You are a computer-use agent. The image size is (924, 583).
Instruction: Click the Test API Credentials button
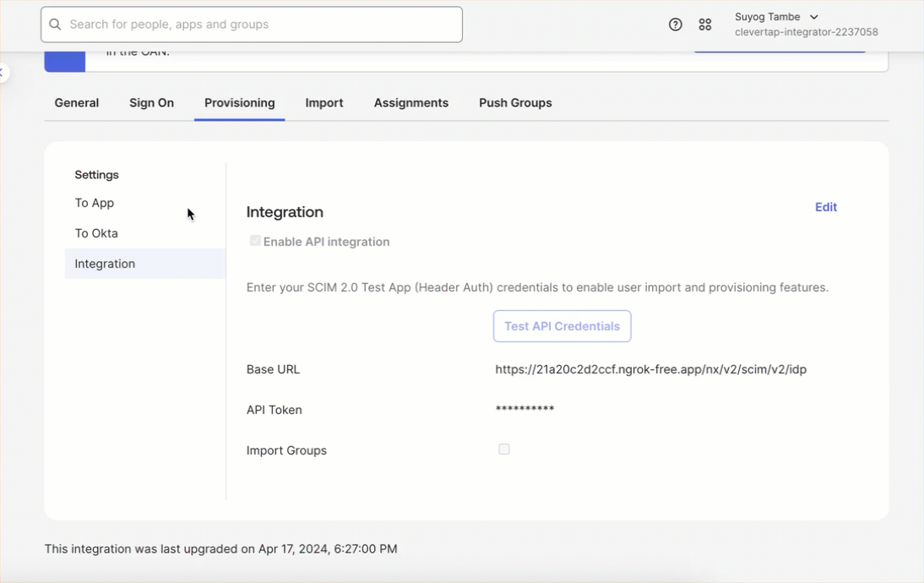coord(562,326)
